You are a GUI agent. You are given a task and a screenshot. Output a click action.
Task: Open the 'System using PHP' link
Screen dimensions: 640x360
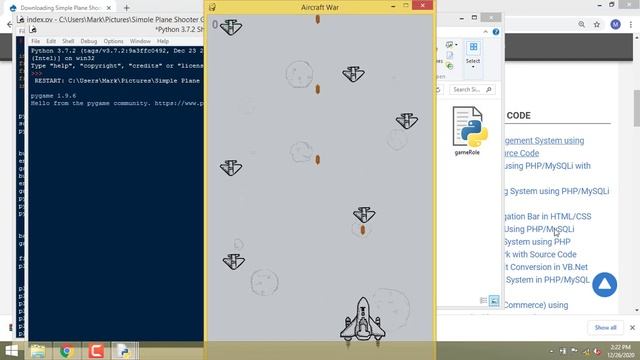(x=538, y=242)
